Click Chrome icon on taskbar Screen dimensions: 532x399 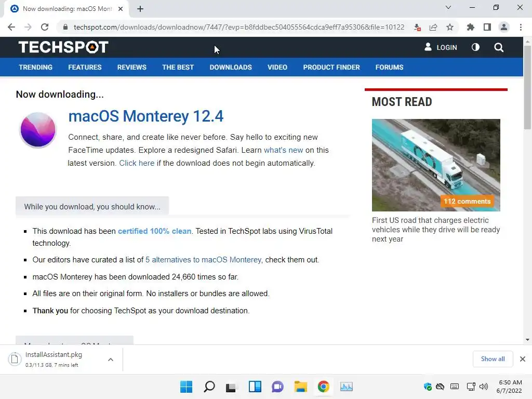323,387
